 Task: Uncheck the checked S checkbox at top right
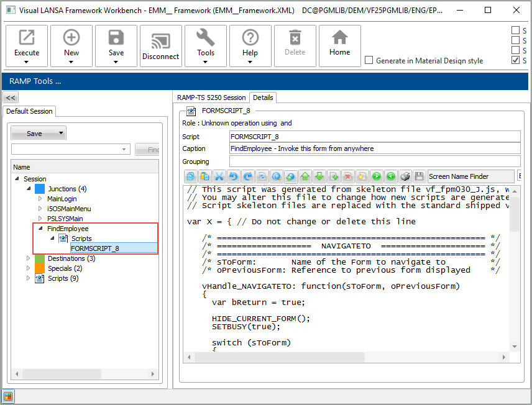click(515, 60)
